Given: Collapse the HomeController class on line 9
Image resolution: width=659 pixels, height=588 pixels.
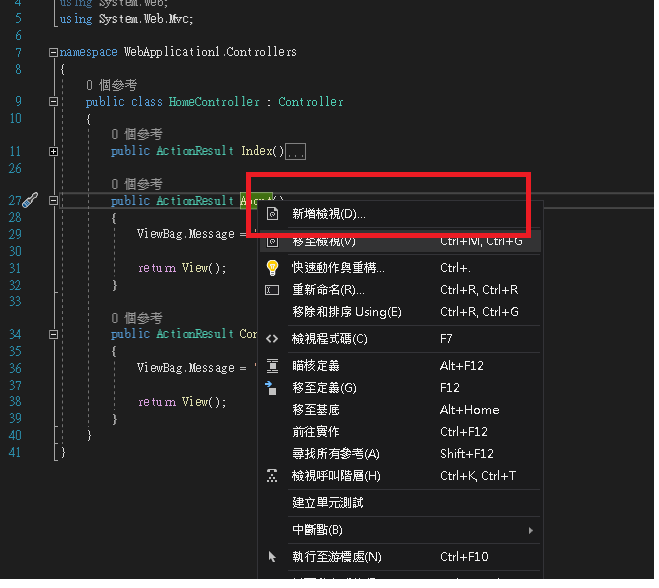Looking at the screenshot, I should tap(53, 102).
